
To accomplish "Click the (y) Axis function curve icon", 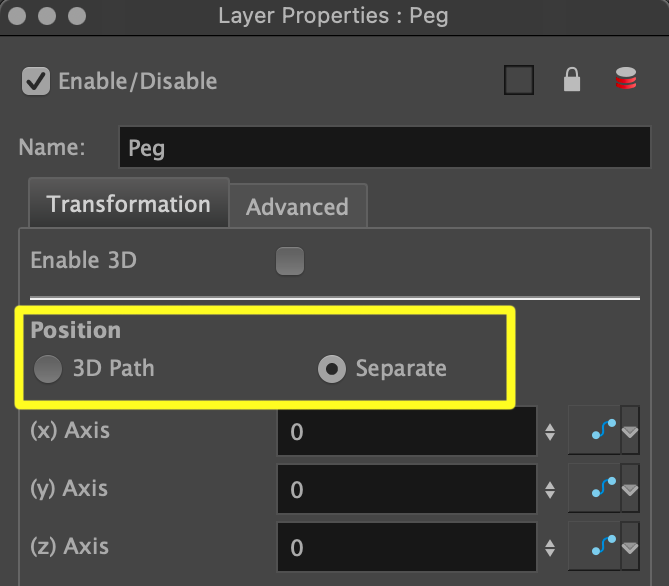I will [596, 489].
